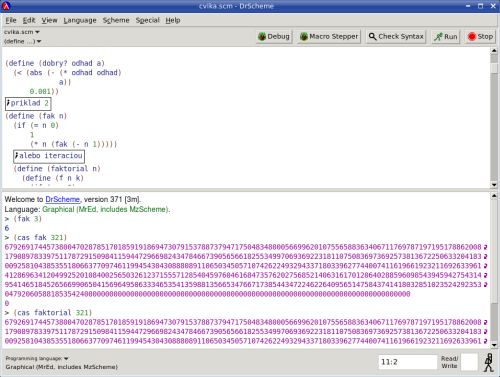Open the Edit menu
This screenshot has height=377, width=500.
click(29, 20)
